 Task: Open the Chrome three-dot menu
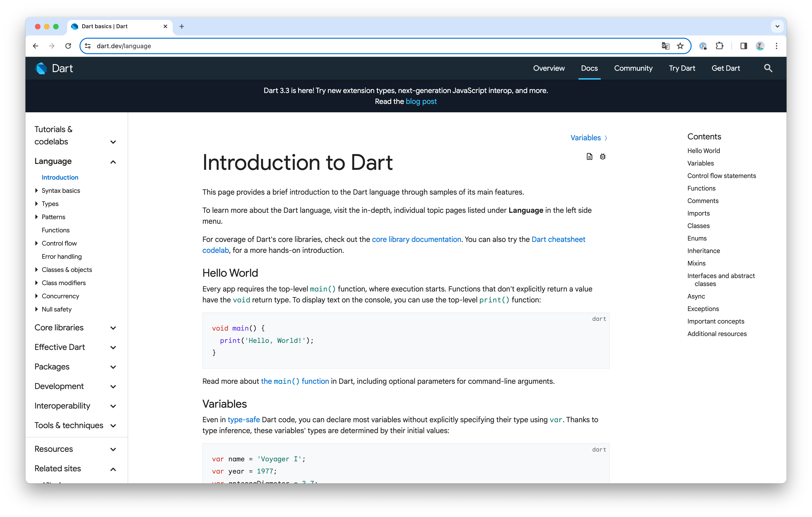pyautogui.click(x=776, y=46)
